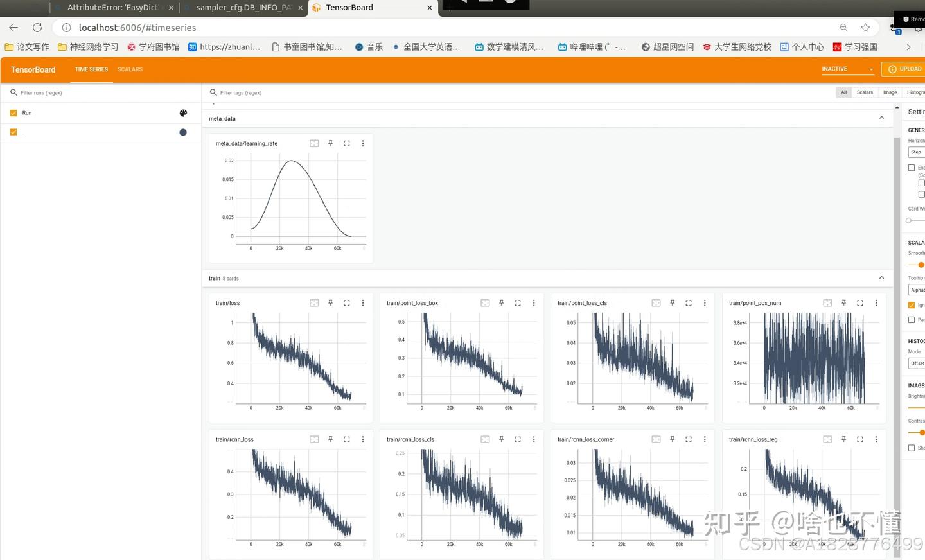
Task: Toggle the 'Sho...' checkbox under image settings
Action: coord(911,448)
